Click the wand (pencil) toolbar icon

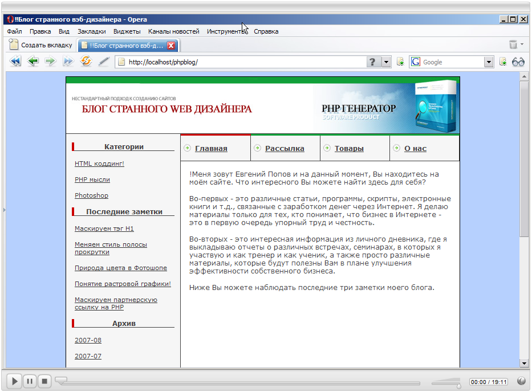104,62
